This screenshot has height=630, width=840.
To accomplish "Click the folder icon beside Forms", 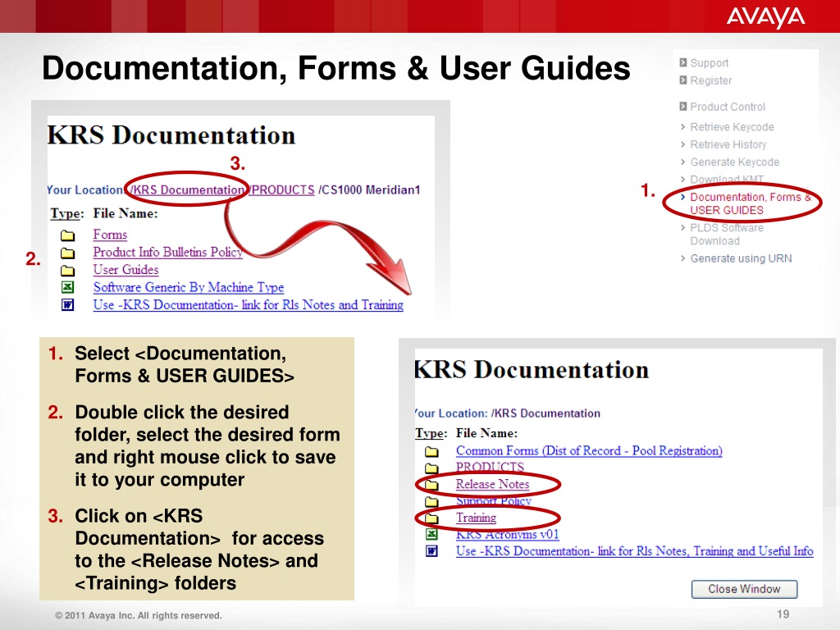I will [67, 235].
